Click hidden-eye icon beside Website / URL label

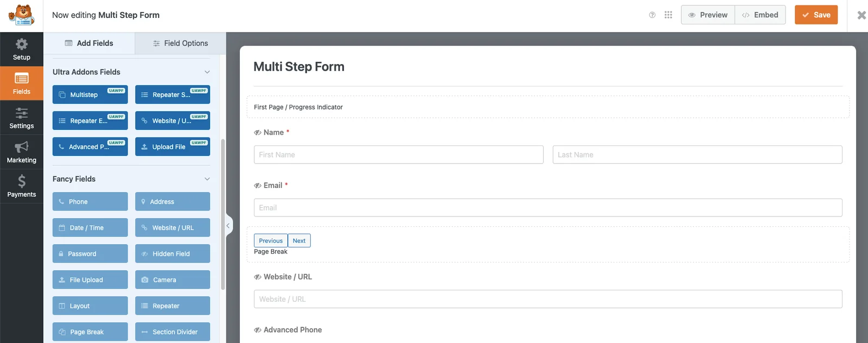[258, 277]
